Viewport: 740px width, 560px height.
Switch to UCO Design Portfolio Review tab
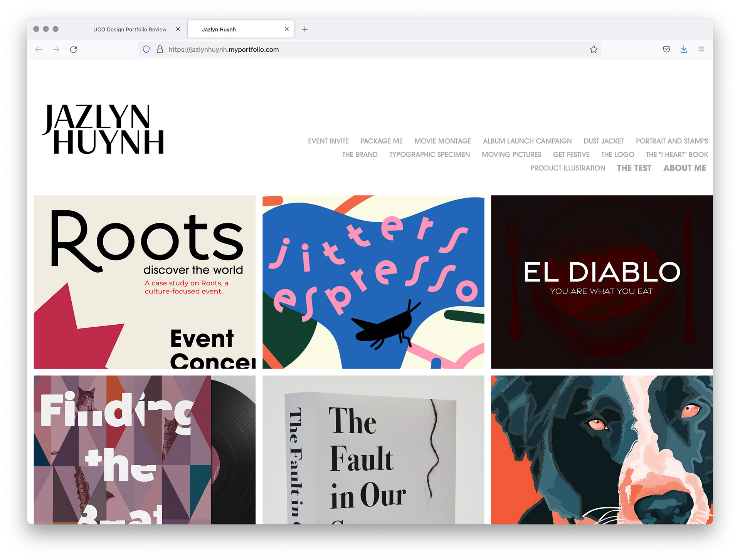tap(130, 29)
